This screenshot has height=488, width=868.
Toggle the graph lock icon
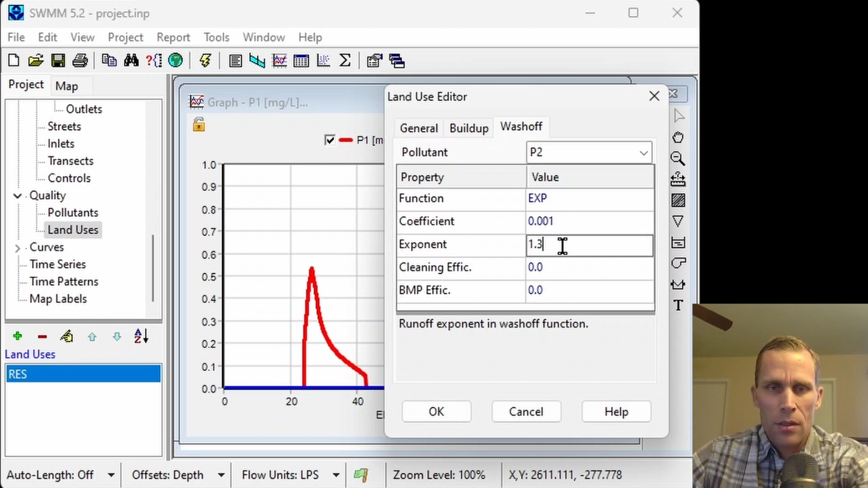point(199,125)
